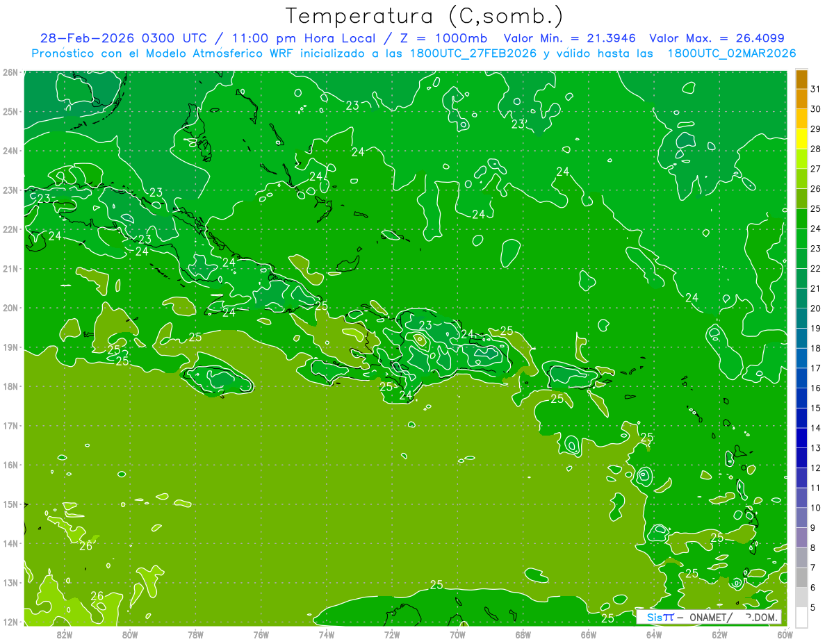
Task: Click the legend value label "30"
Action: (815, 108)
